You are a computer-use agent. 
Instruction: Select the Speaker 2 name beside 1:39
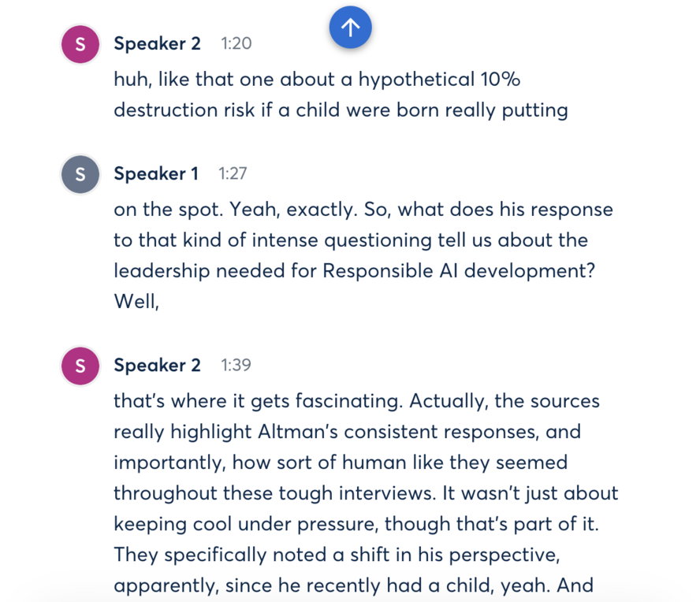[157, 366]
